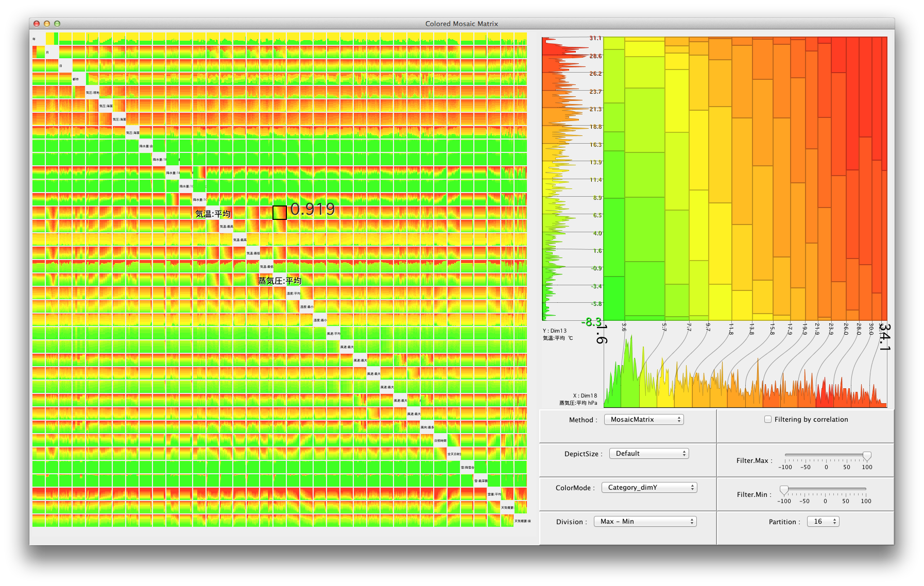Select the 雪:最深積 diagonal cell
Image resolution: width=924 pixels, height=586 pixels.
[x=481, y=480]
